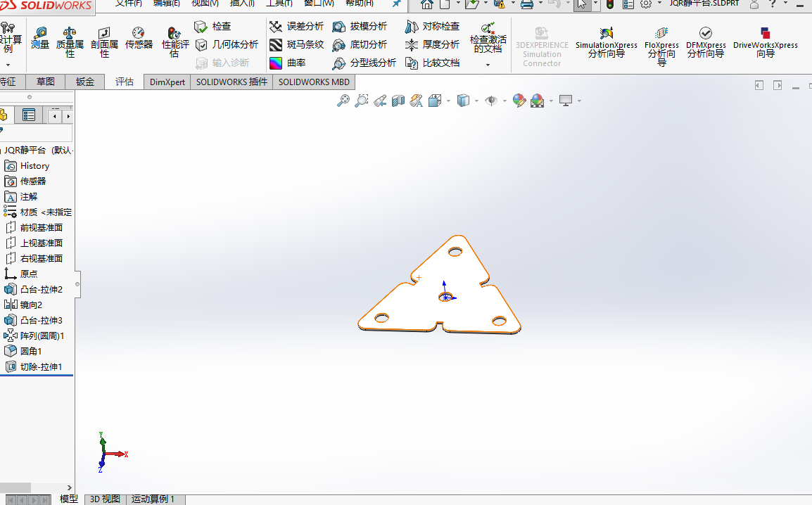Launch DFMXpress 分析向导
This screenshot has height=505, width=812.
[706, 42]
